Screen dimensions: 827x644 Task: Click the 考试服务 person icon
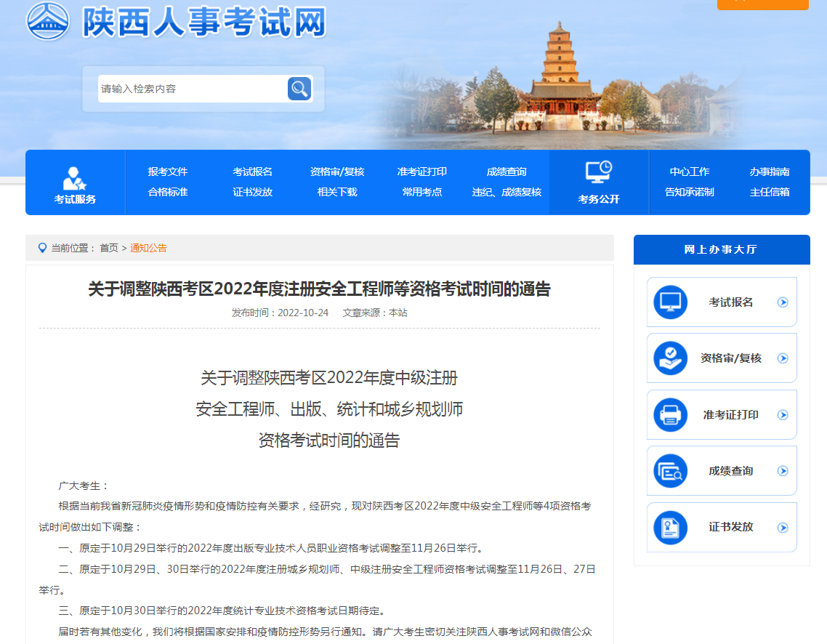point(74,177)
